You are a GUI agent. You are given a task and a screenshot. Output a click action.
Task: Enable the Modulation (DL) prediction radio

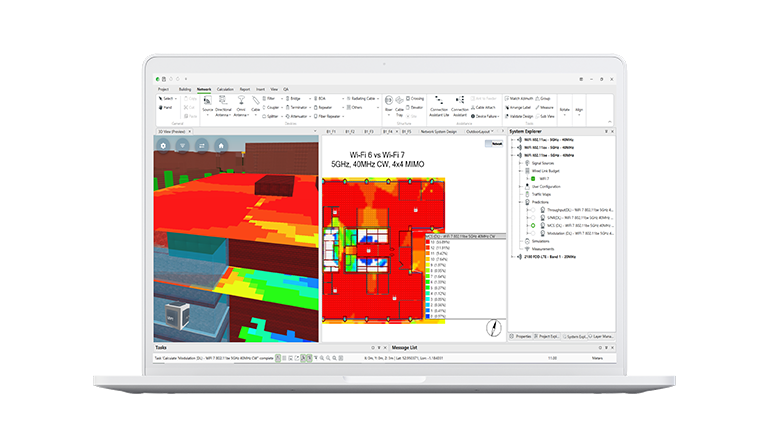(533, 234)
